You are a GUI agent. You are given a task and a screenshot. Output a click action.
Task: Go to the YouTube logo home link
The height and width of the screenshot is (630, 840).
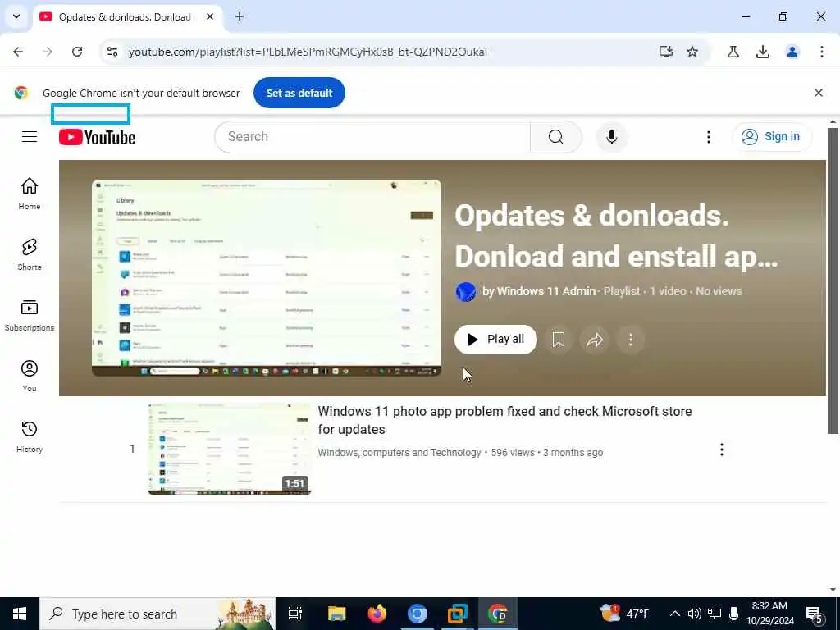[x=97, y=137]
